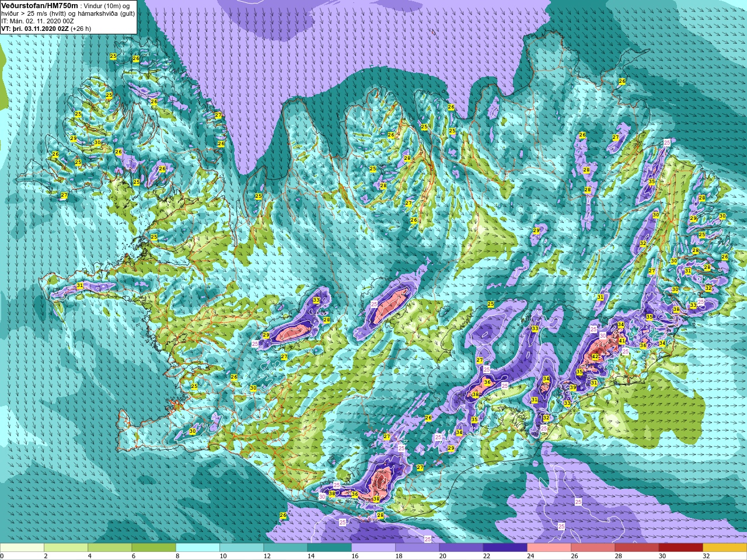This screenshot has width=747, height=560.
Task: Click the yellow '42' maximum gust label
Action: pos(595,356)
